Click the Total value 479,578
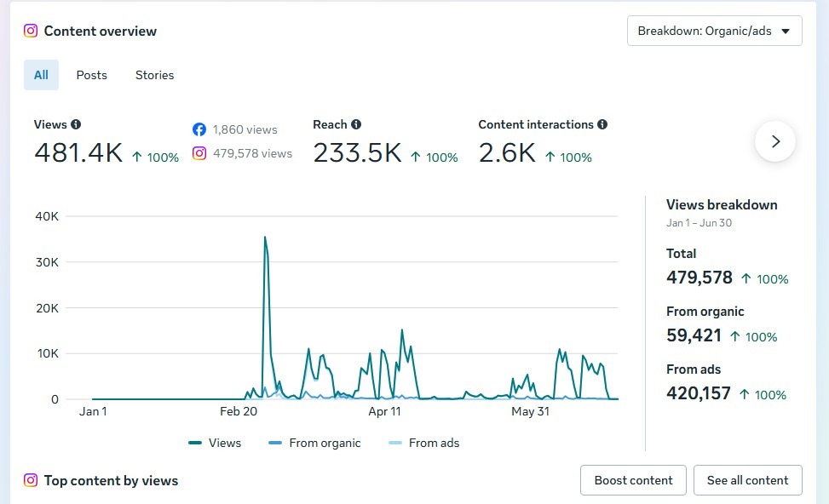Viewport: 829px width, 504px height. coord(699,278)
